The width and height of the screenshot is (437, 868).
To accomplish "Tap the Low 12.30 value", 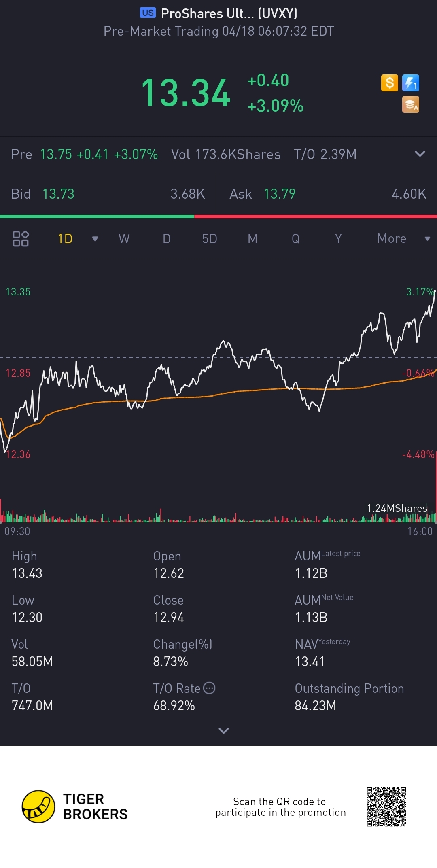I will coord(27,618).
